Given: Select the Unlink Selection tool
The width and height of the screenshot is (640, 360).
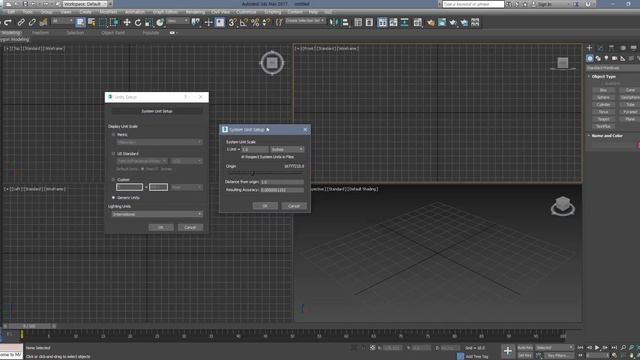Looking at the screenshot, I should point(32,22).
